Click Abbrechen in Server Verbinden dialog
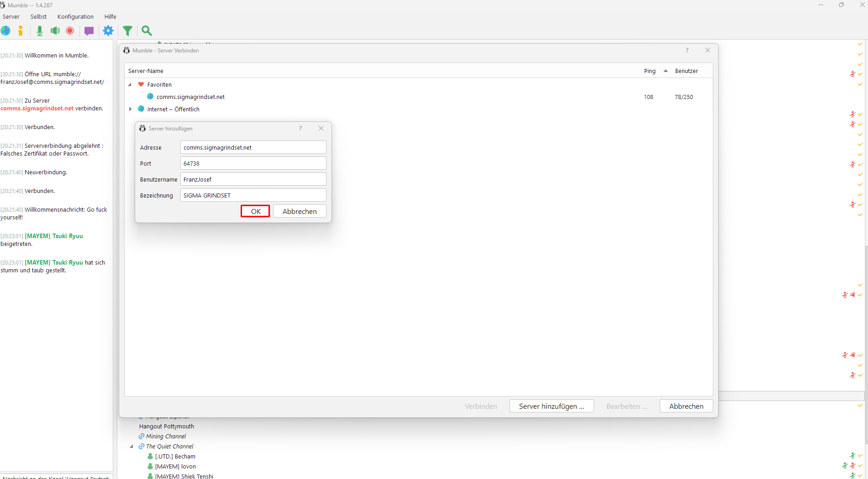This screenshot has width=868, height=479. click(x=686, y=406)
